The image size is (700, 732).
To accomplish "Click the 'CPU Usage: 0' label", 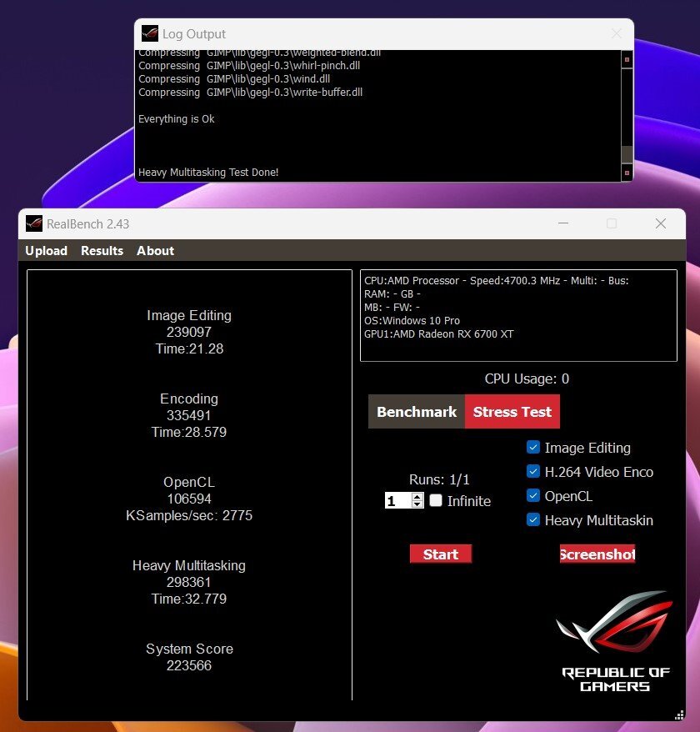I will coord(527,379).
